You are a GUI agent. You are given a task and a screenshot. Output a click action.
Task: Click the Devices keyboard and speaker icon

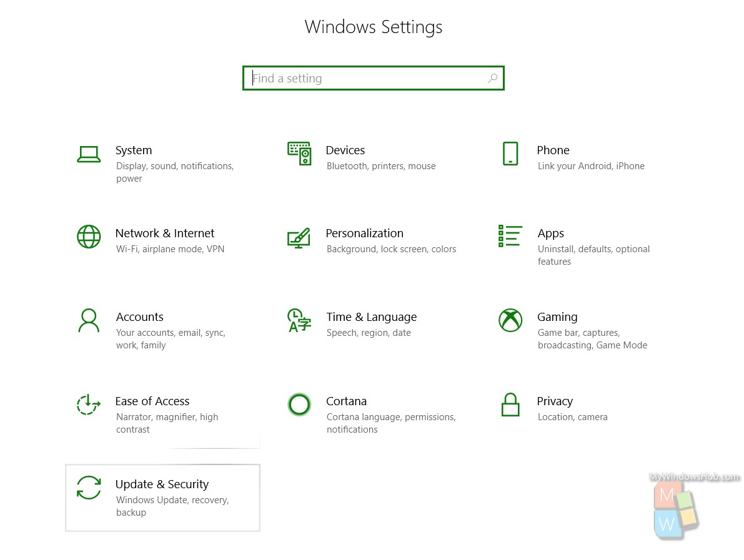point(299,153)
